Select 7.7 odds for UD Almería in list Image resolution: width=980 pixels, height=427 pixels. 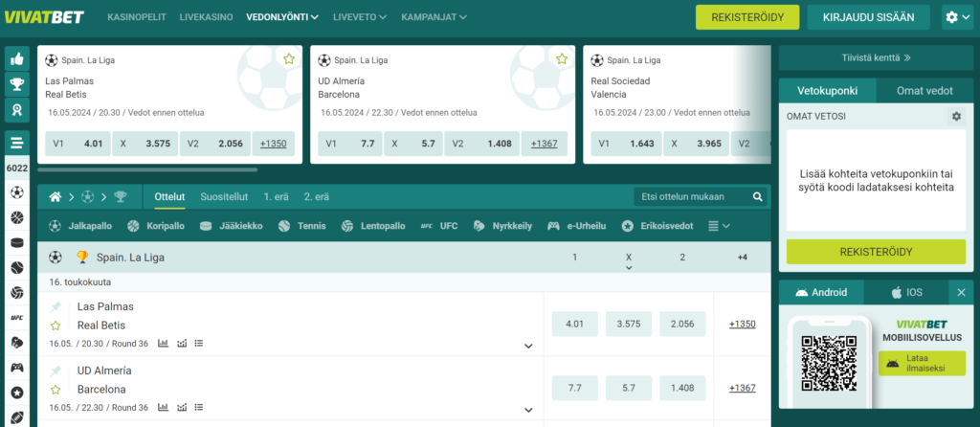[575, 388]
